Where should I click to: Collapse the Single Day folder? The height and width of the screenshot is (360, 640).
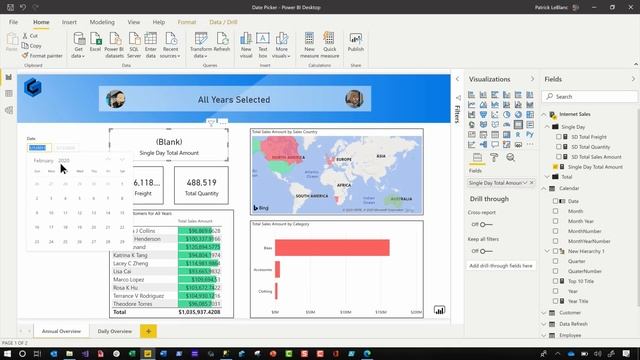click(x=547, y=127)
